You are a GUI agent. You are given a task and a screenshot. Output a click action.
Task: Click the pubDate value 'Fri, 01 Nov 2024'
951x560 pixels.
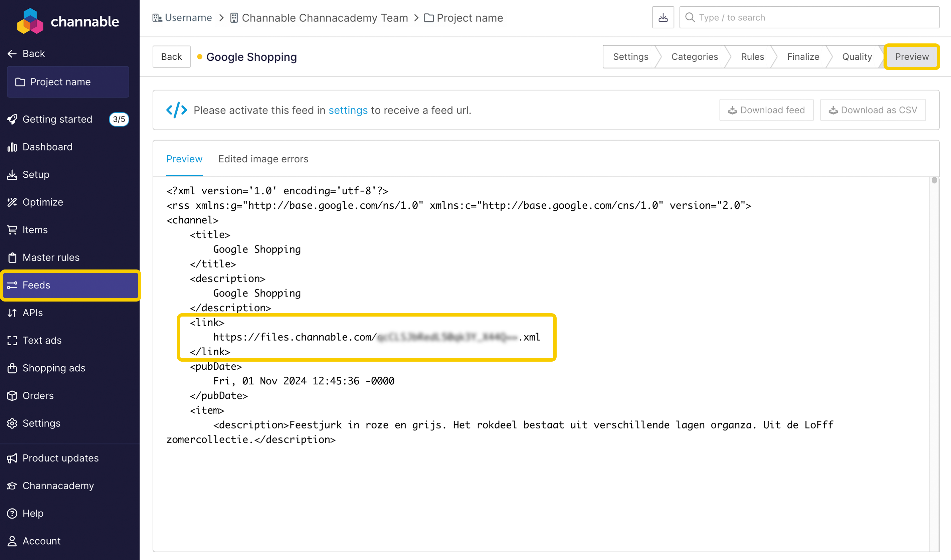(304, 381)
